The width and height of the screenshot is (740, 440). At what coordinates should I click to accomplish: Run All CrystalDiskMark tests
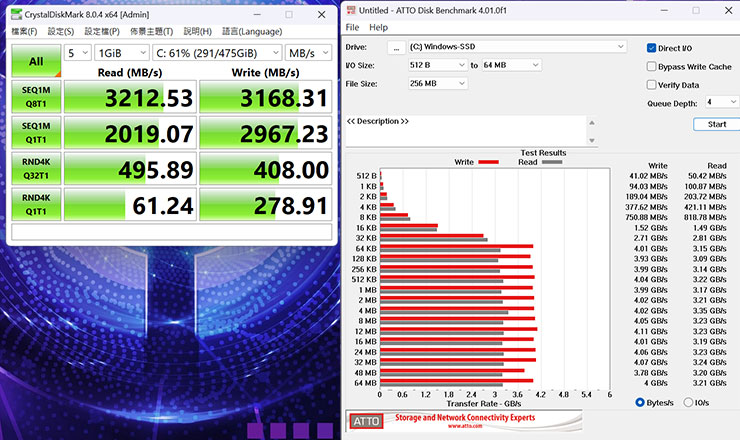click(x=36, y=61)
